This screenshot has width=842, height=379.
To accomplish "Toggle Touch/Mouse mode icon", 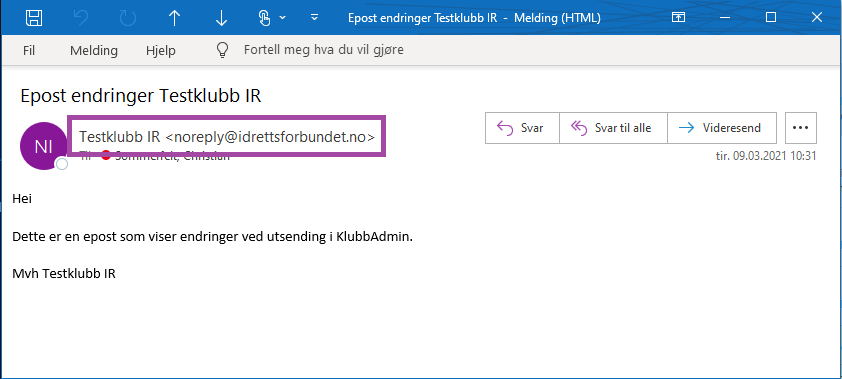I will click(264, 18).
